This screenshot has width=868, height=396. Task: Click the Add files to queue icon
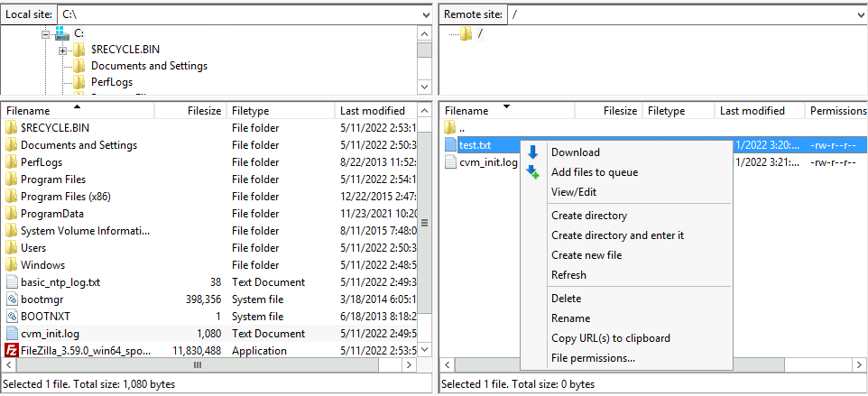(532, 172)
